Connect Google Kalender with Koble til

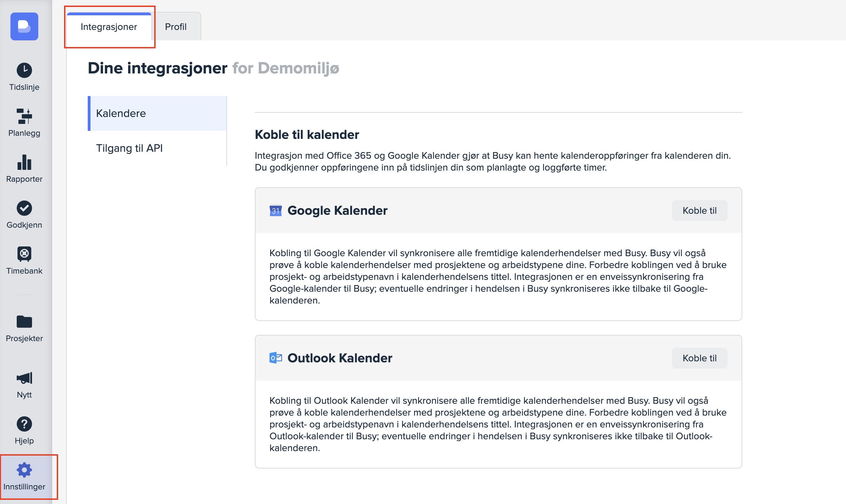tap(699, 211)
